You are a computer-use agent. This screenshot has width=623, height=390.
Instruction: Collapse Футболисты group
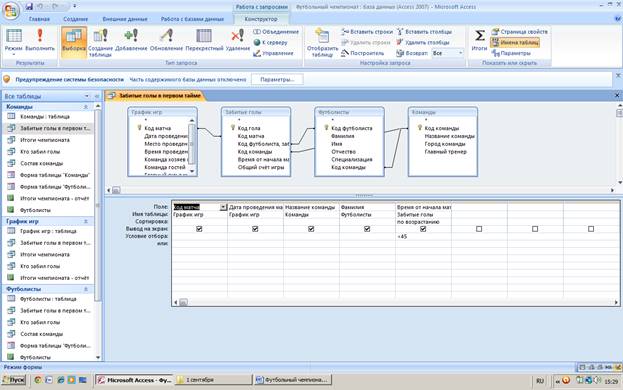click(85, 289)
